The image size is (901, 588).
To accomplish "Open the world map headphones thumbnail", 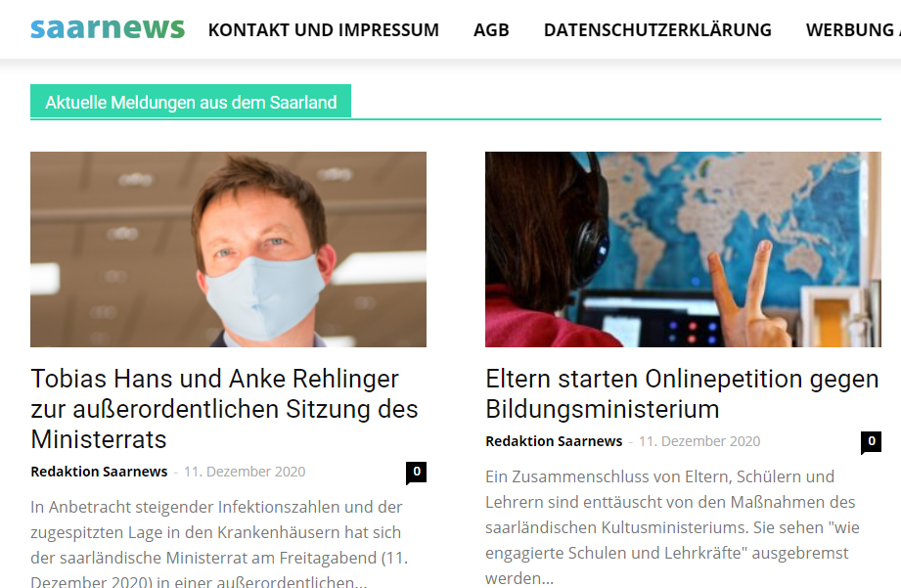I will pos(683,249).
